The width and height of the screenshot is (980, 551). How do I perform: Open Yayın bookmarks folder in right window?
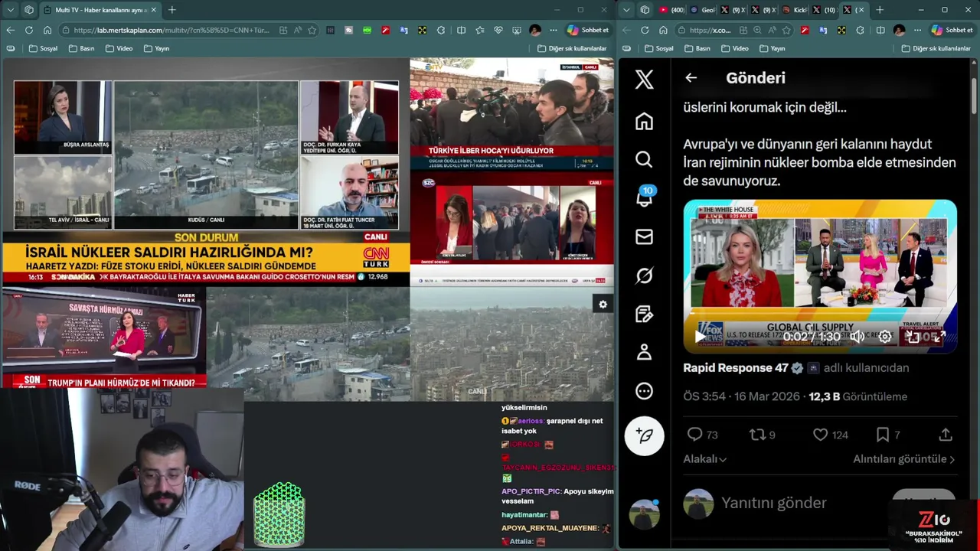[772, 48]
